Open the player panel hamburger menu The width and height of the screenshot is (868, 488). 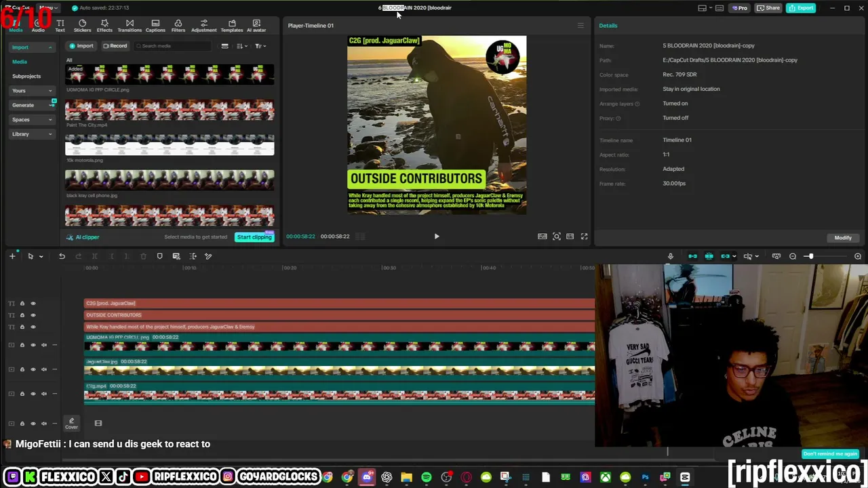tap(580, 26)
